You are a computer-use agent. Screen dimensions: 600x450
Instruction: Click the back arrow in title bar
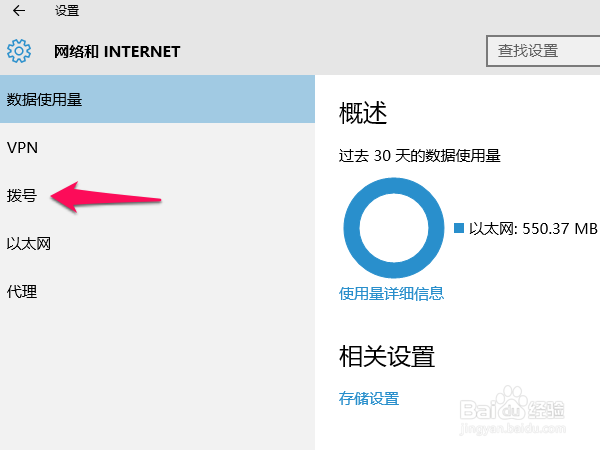[x=19, y=11]
